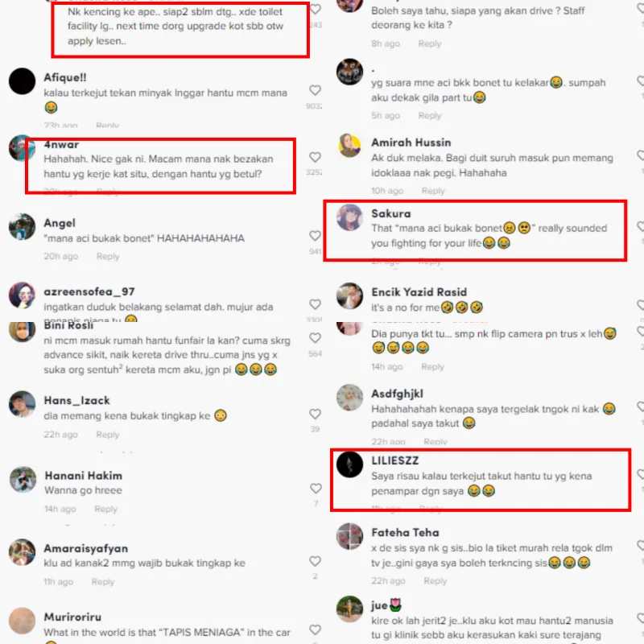Screen dimensions: 644x644
Task: Tap the heart on Hanani Hakim's comment
Action: pos(316,488)
